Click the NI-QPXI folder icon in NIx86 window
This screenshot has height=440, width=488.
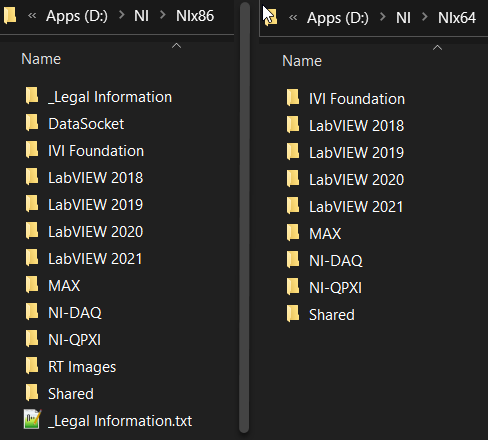32,339
